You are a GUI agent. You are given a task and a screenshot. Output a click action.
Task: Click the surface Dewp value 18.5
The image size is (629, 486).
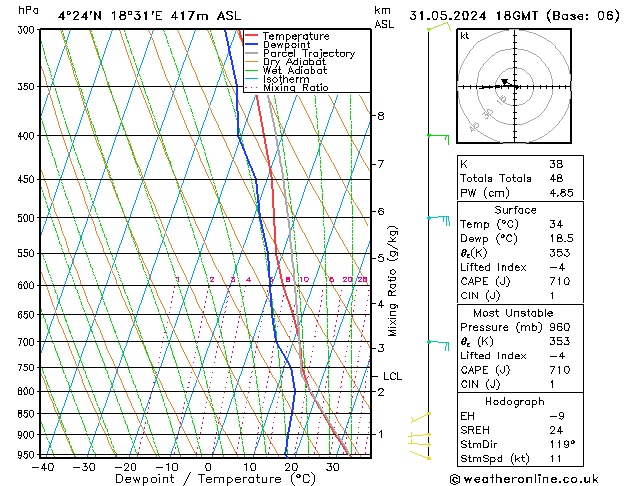(x=561, y=239)
